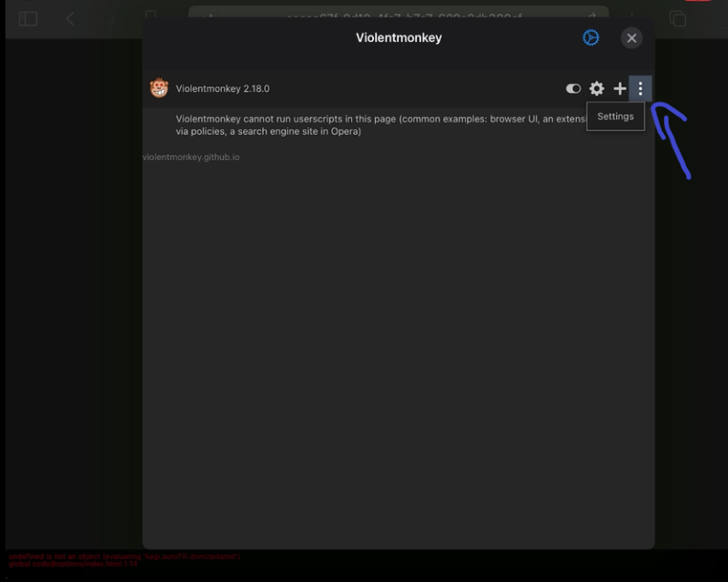Show the browser sidebar panel

[x=27, y=18]
